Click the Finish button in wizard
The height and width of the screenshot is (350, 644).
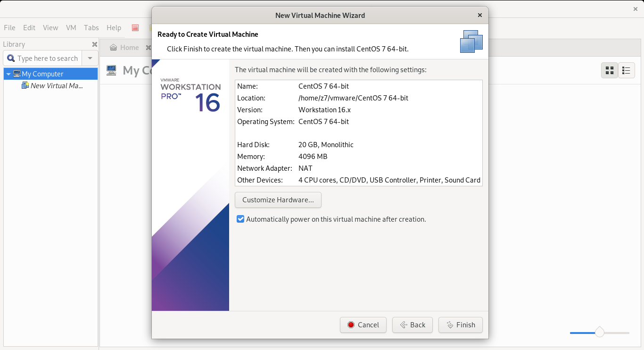pos(460,325)
